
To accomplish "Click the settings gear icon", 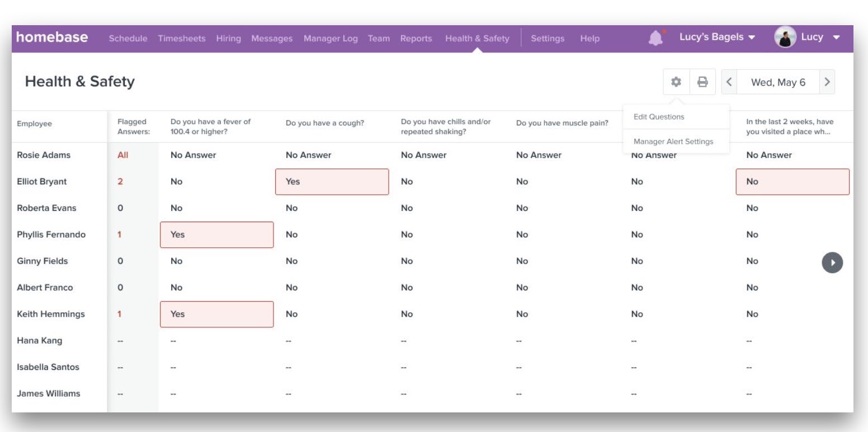I will tap(676, 82).
